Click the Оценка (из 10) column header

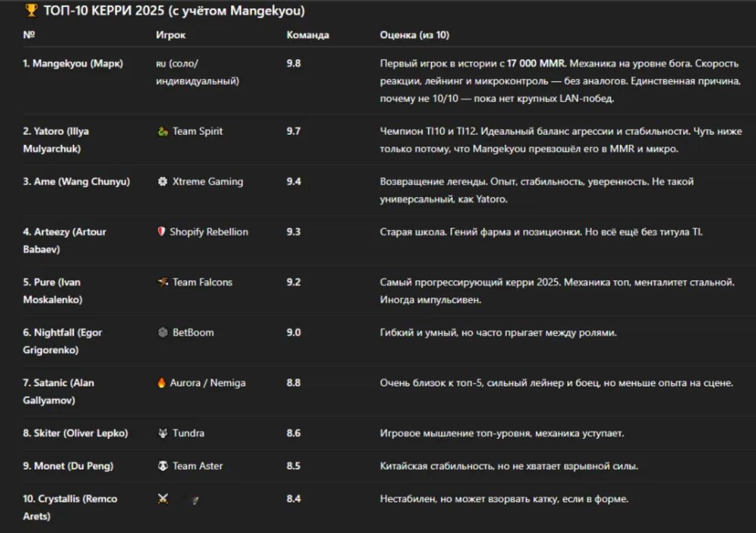click(x=415, y=35)
